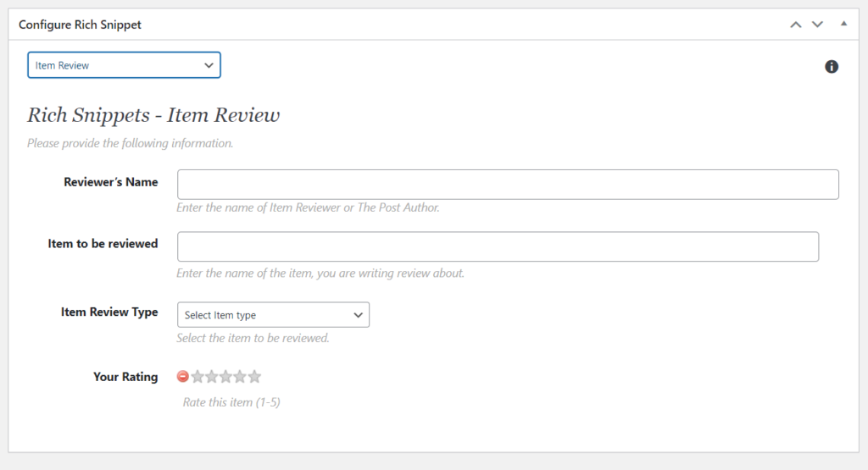Click the Item Review Type label
868x470 pixels.
[109, 312]
